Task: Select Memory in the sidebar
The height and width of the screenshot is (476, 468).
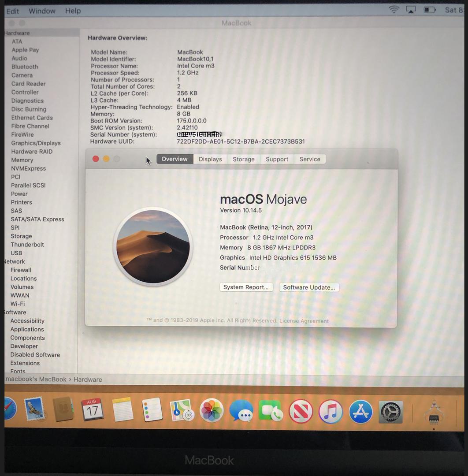Action: (22, 160)
